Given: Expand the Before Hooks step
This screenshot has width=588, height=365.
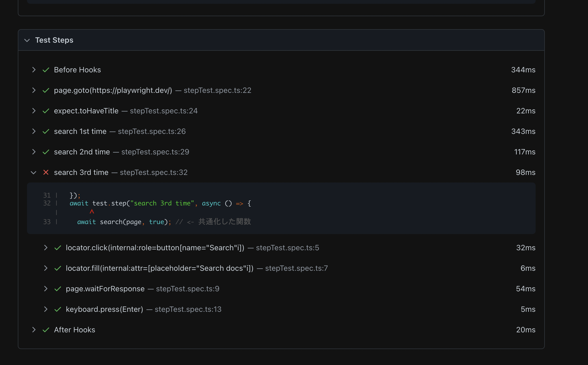Looking at the screenshot, I should pos(34,70).
